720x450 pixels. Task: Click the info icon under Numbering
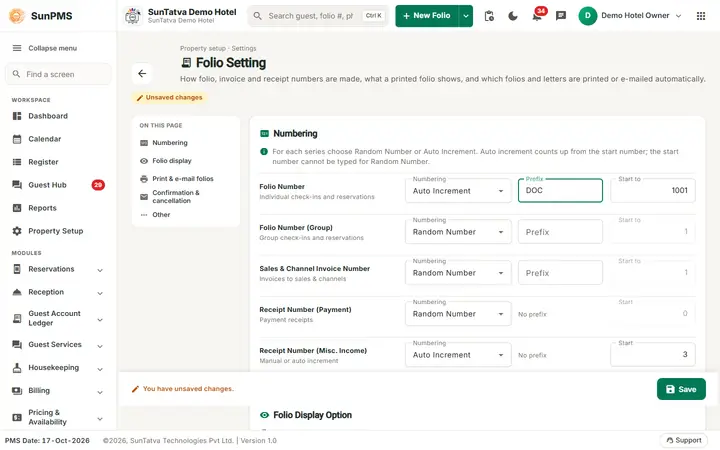264,152
